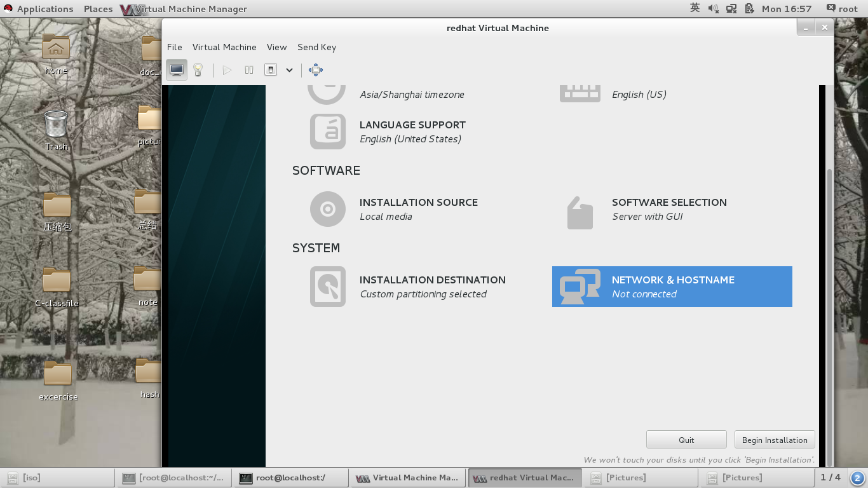Click the graphical console monitor icon

[177, 70]
